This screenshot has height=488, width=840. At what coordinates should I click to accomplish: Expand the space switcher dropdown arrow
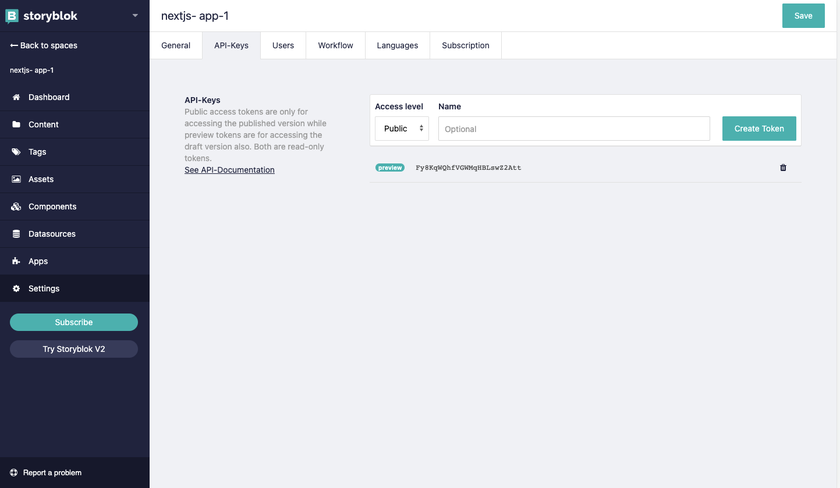135,16
